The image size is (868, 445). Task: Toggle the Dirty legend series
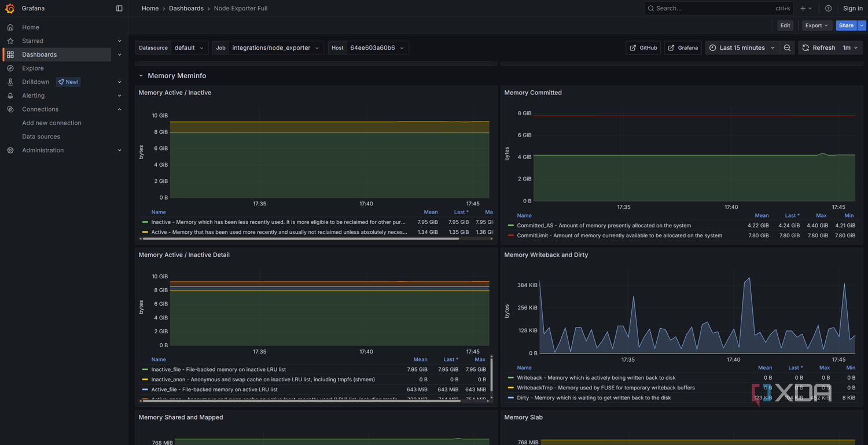(x=594, y=398)
